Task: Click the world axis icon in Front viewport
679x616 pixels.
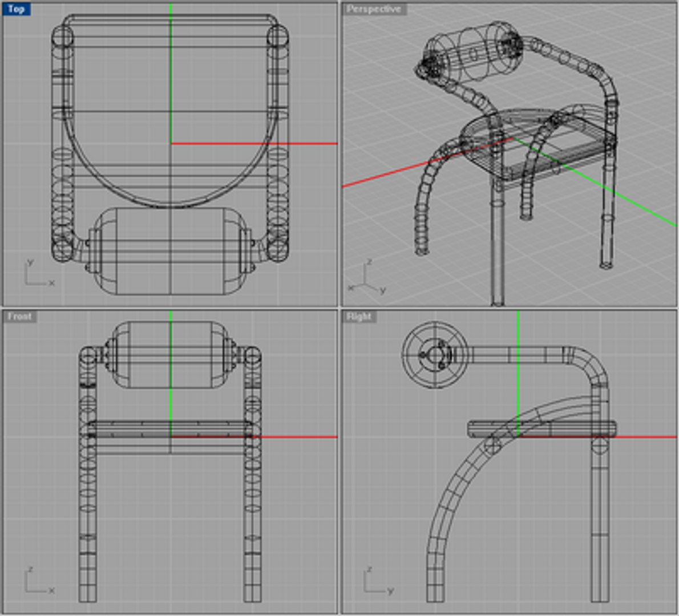Action: coord(39,581)
